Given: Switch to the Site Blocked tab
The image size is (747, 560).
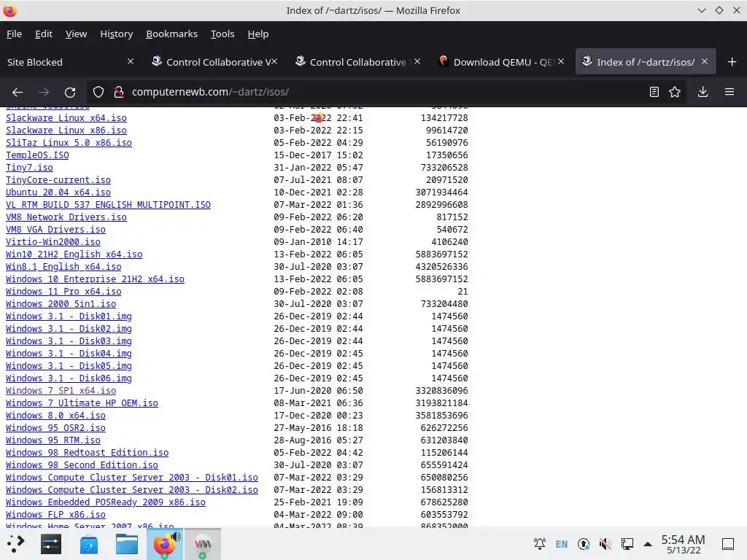Looking at the screenshot, I should (x=71, y=61).
